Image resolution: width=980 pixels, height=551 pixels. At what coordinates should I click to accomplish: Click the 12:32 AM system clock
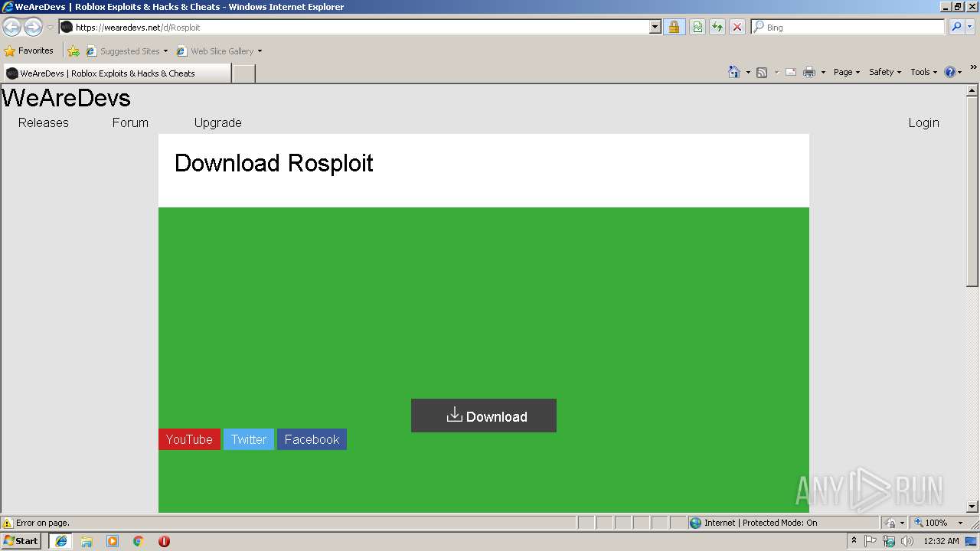941,541
